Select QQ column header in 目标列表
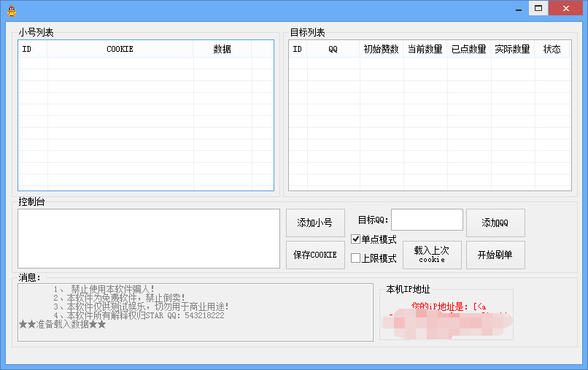 pyautogui.click(x=333, y=49)
